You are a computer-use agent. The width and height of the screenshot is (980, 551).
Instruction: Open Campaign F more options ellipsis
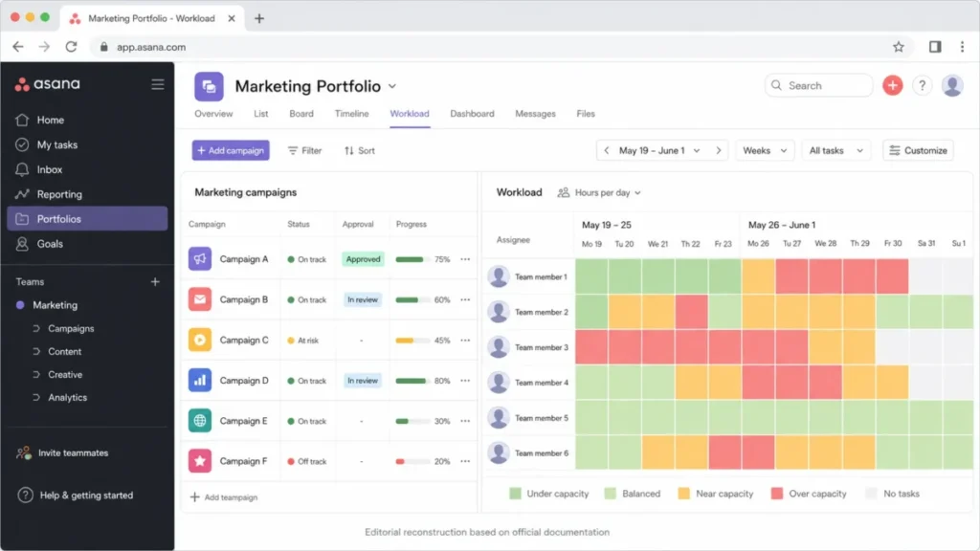pyautogui.click(x=465, y=461)
